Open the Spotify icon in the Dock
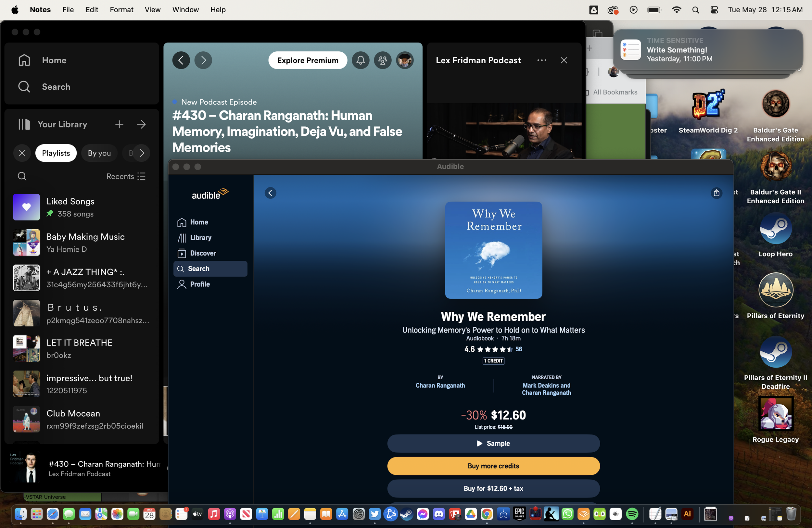Image resolution: width=812 pixels, height=528 pixels. point(632,514)
